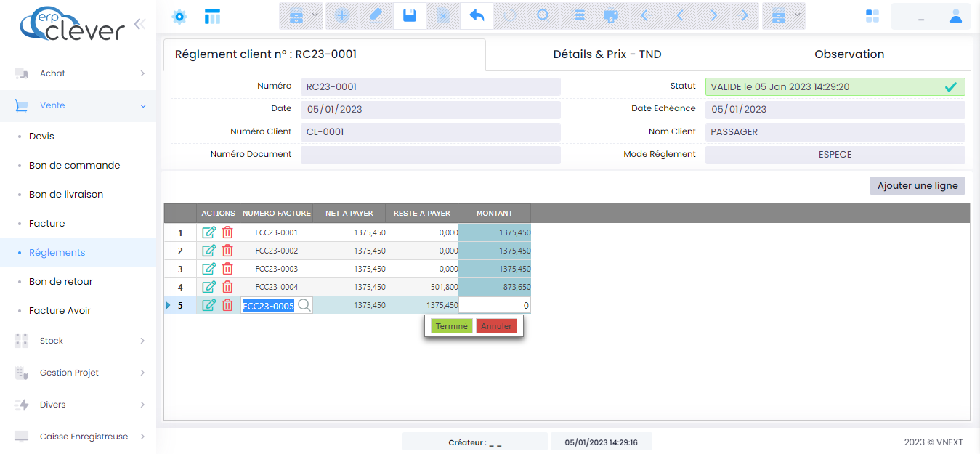980x454 pixels.
Task: Open the first toolbar dropdown left of plus
Action: click(x=301, y=15)
